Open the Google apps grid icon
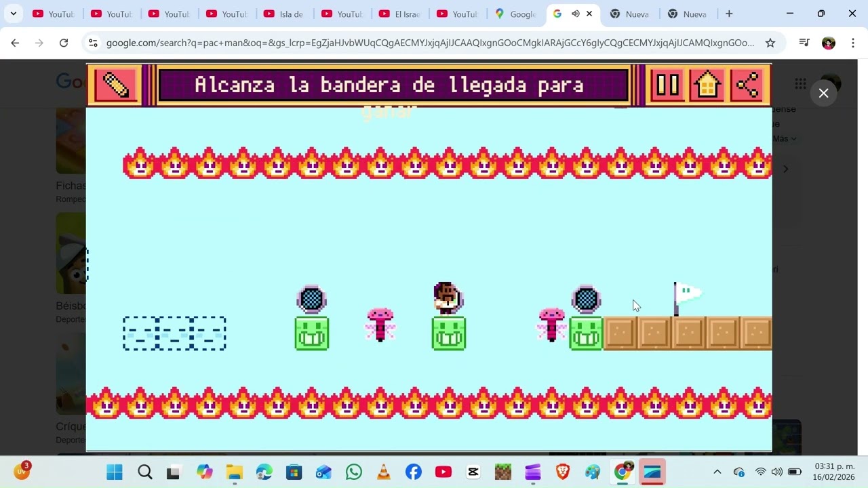This screenshot has height=488, width=868. pos(800,83)
